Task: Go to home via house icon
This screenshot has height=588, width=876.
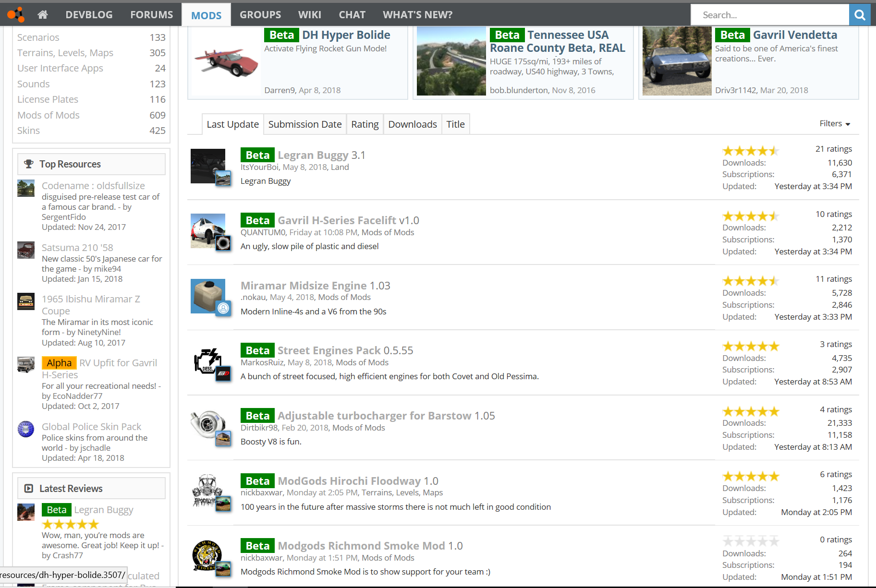Action: [43, 14]
